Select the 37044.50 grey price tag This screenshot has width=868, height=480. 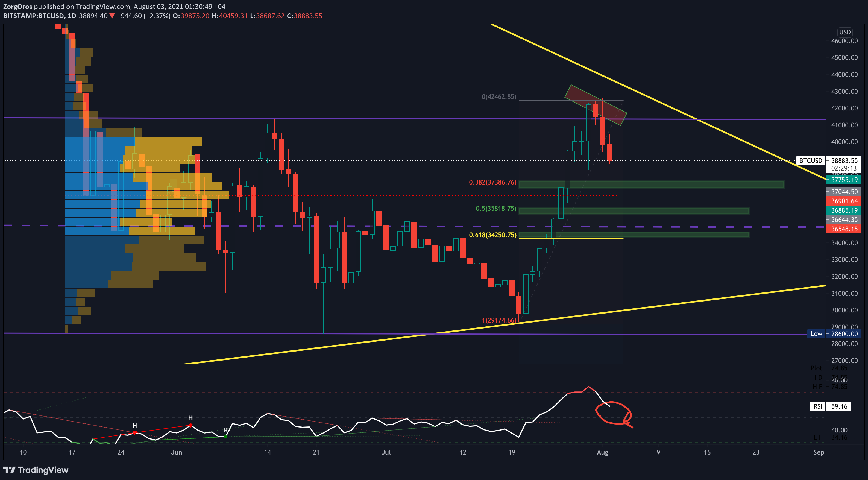[x=844, y=192]
